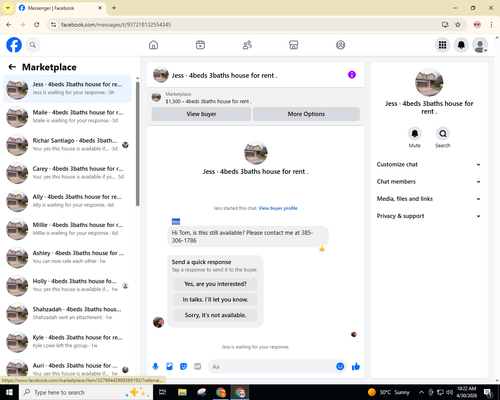The image size is (500, 400).
Task: Open the Chrome profile avatar
Action: tap(477, 25)
